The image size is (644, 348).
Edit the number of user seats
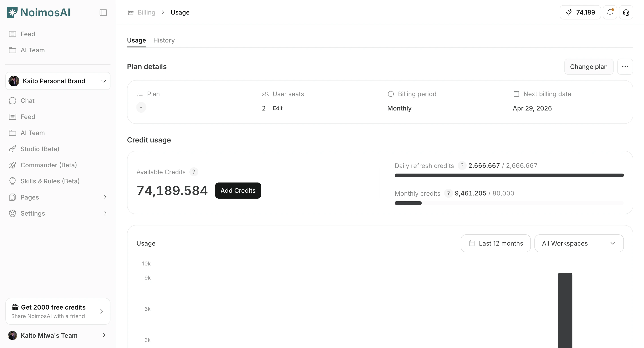pyautogui.click(x=278, y=108)
